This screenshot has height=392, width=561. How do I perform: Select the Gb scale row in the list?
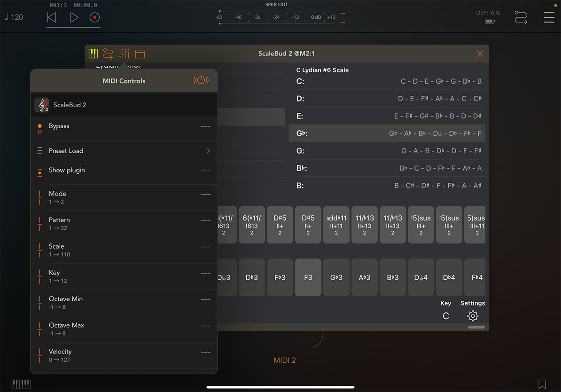click(x=387, y=133)
